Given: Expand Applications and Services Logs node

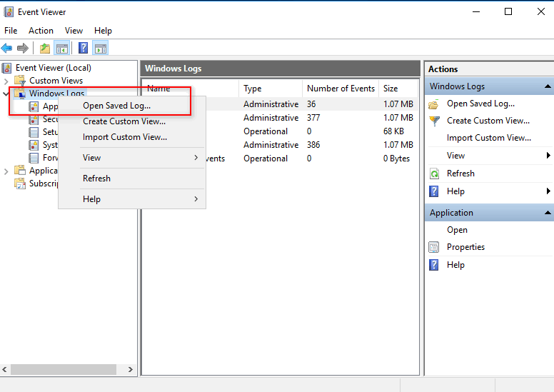Looking at the screenshot, I should [6, 171].
